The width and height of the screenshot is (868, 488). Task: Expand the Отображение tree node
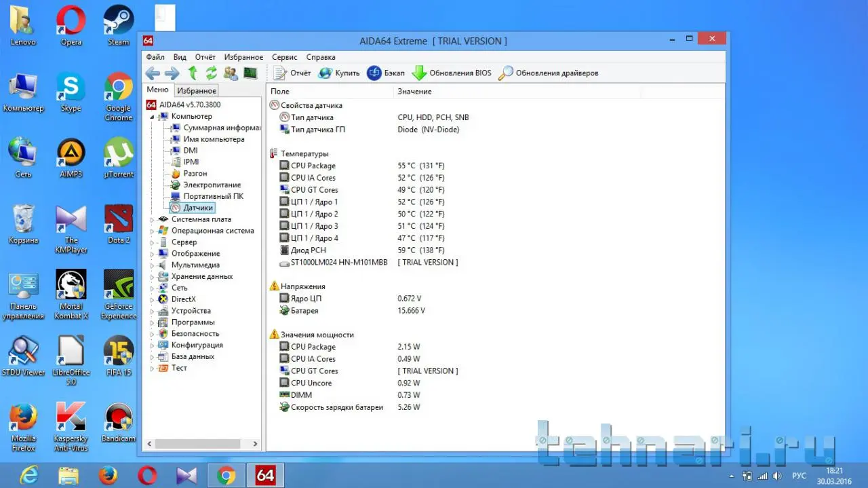[x=152, y=254]
